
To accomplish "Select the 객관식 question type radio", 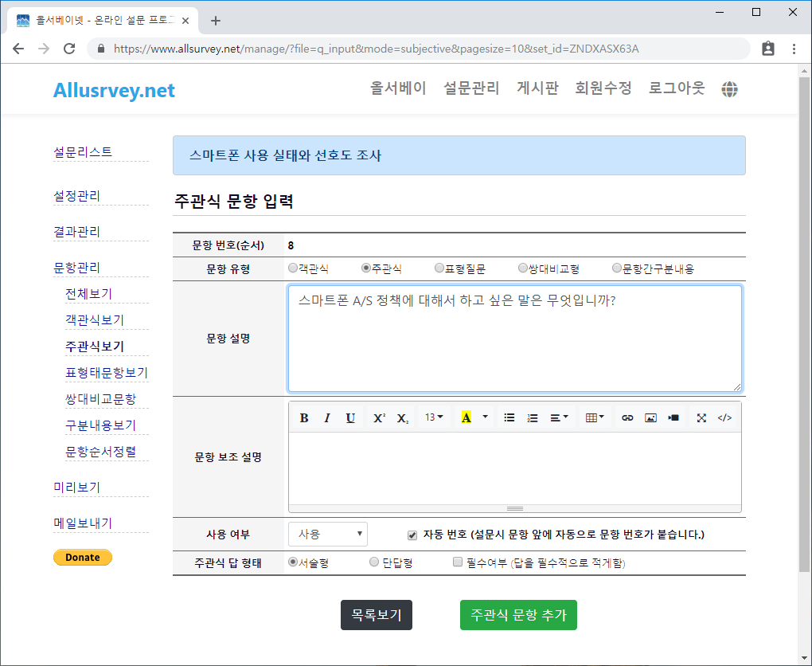I will (293, 268).
